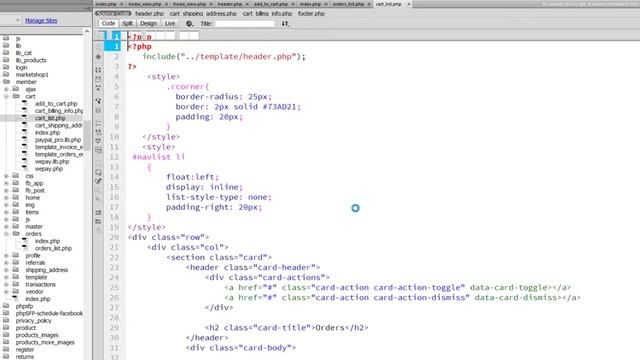The width and height of the screenshot is (640, 360).
Task: Open the Open Documents list icon
Action: pos(98,47)
